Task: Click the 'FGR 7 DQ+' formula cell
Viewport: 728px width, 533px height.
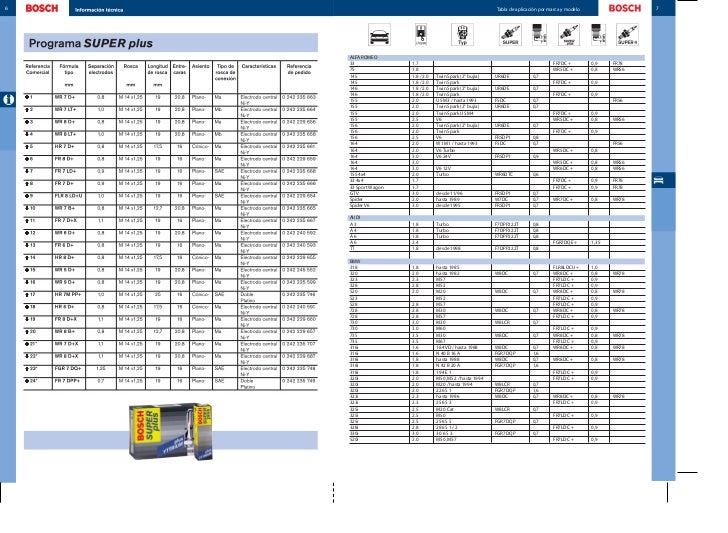Action: (68, 369)
